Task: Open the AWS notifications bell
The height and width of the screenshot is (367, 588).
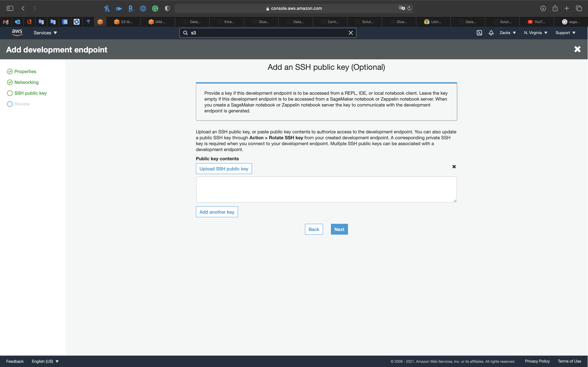Action: (x=491, y=33)
